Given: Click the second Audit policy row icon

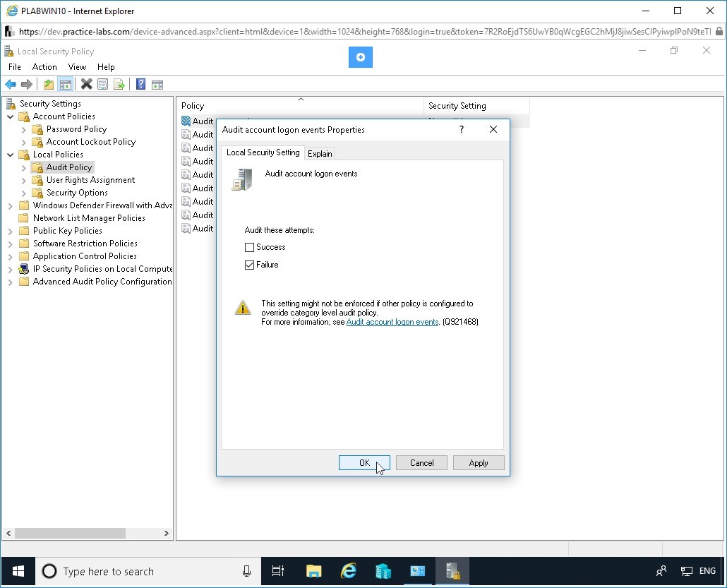Looking at the screenshot, I should pyautogui.click(x=186, y=135).
